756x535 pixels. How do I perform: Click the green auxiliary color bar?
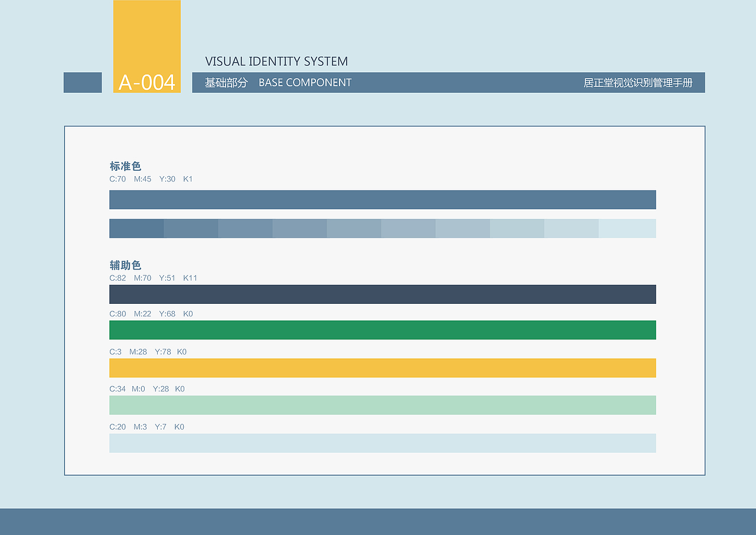click(383, 330)
